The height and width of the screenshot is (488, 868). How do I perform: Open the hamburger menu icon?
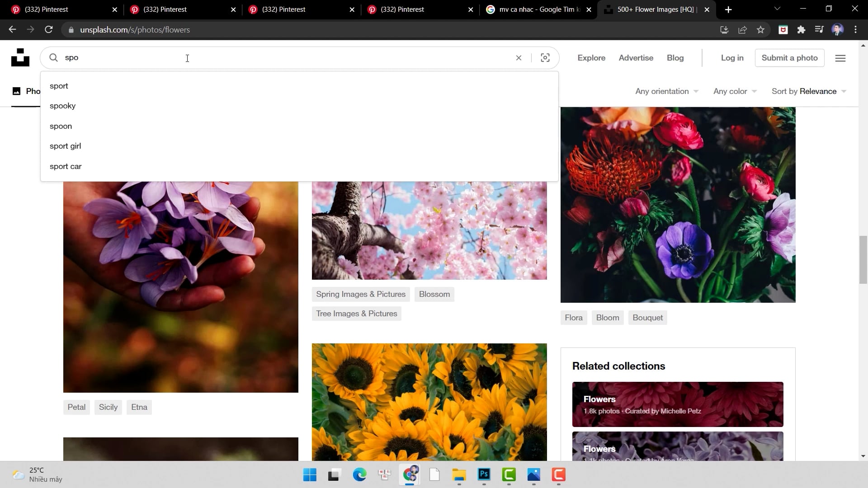click(x=840, y=58)
